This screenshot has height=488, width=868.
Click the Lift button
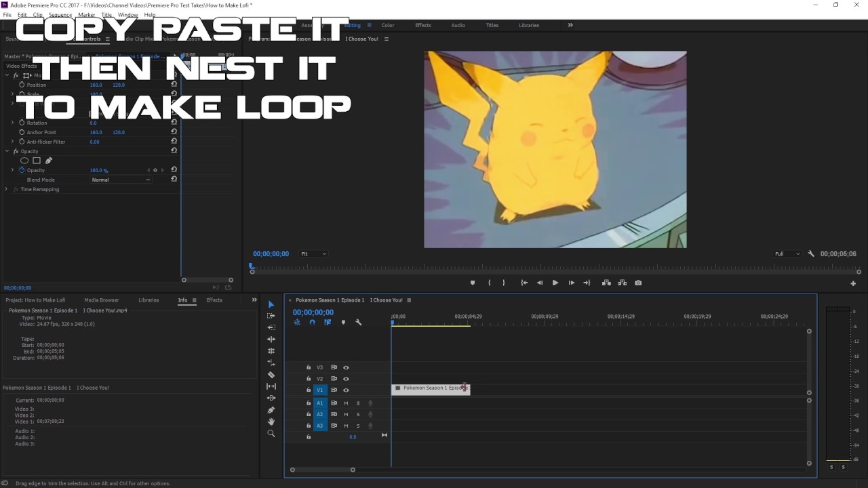point(606,283)
